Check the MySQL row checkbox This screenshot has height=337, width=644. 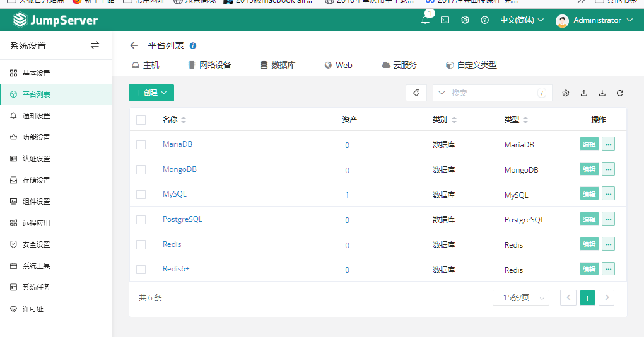point(141,195)
